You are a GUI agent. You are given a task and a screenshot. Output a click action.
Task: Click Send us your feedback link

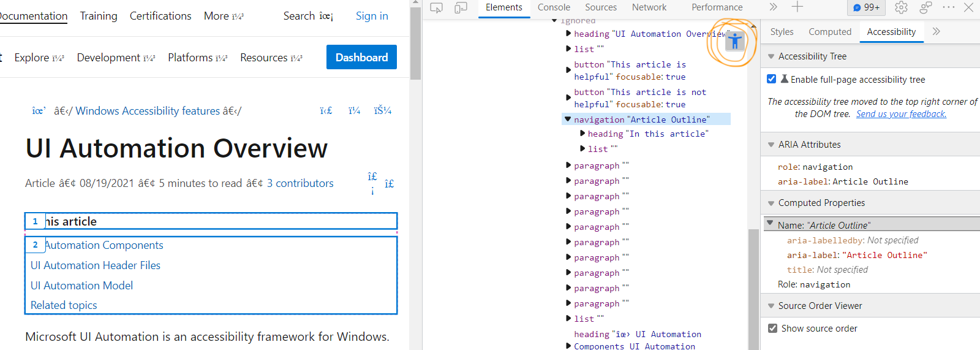pos(901,114)
